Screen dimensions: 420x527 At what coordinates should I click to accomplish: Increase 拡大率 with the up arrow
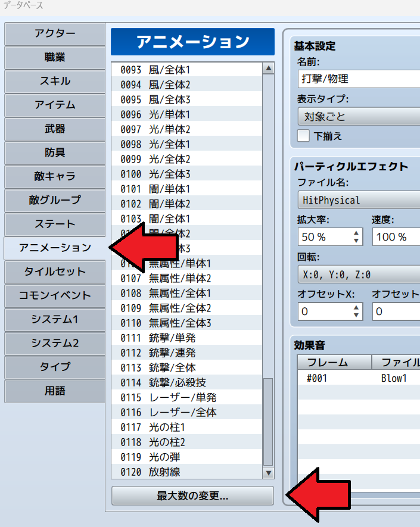click(356, 233)
